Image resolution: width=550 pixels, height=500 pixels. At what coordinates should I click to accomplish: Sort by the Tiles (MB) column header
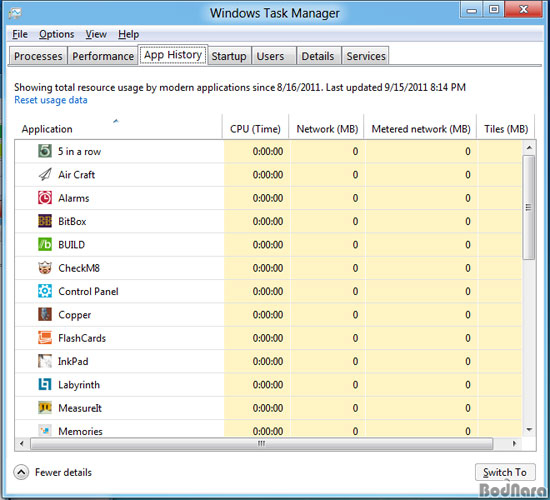[505, 127]
